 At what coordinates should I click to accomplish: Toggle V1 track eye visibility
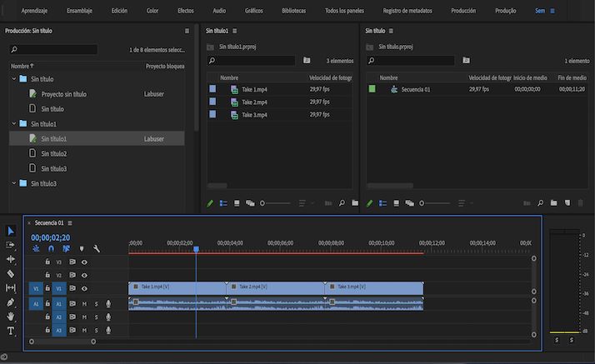click(x=84, y=288)
